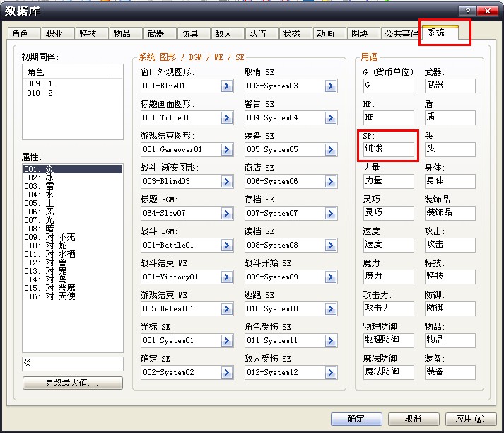Switch to the 动画 tab

coord(329,33)
